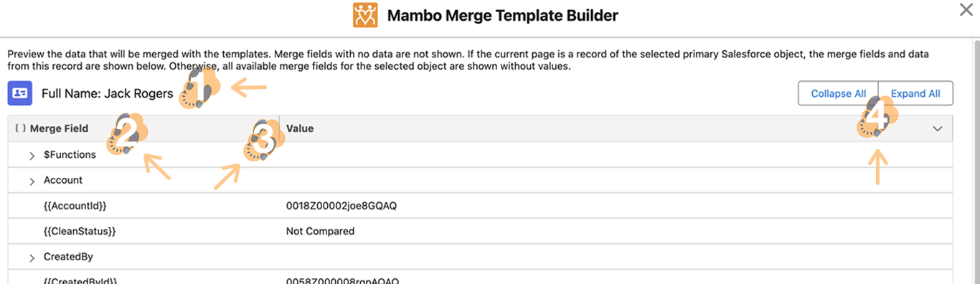Close the Template Builder dialog
Viewport: 980px width, 284px height.
tap(966, 9)
